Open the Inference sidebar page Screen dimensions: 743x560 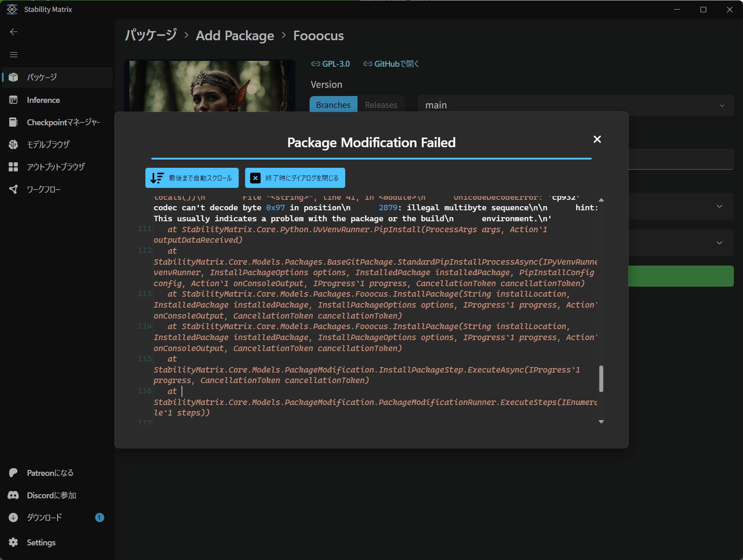[57, 100]
